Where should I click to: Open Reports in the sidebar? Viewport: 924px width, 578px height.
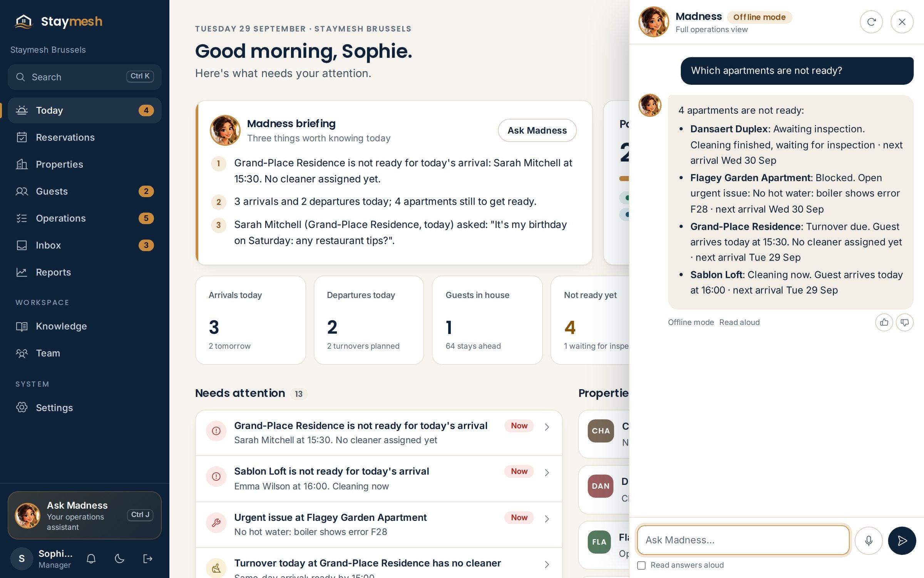pyautogui.click(x=85, y=272)
